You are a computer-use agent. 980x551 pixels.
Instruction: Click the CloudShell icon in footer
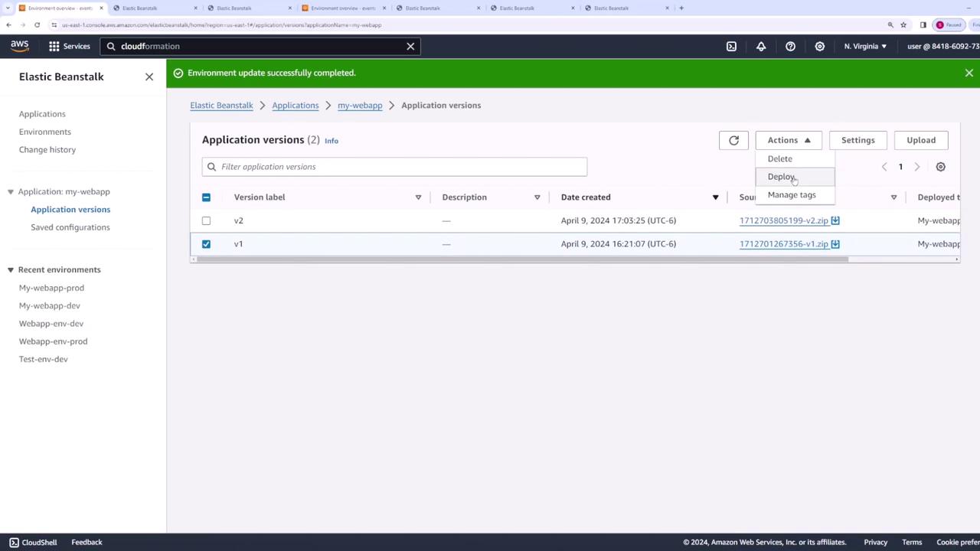[x=14, y=543]
